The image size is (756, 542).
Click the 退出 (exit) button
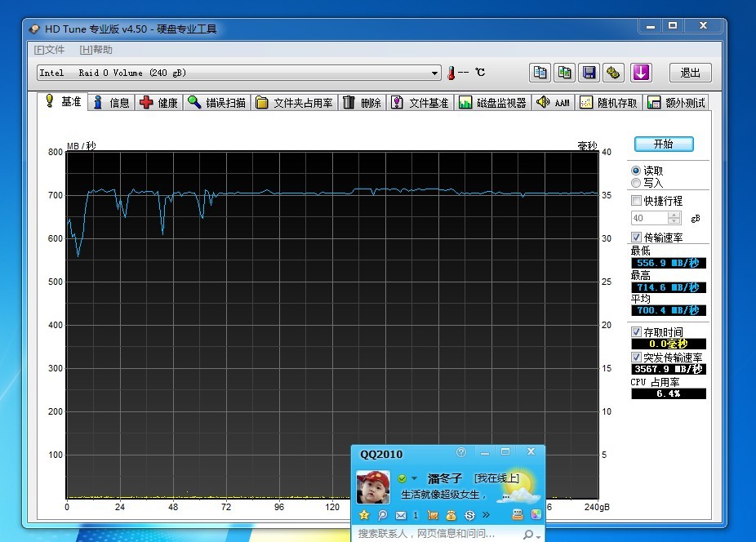(x=691, y=73)
